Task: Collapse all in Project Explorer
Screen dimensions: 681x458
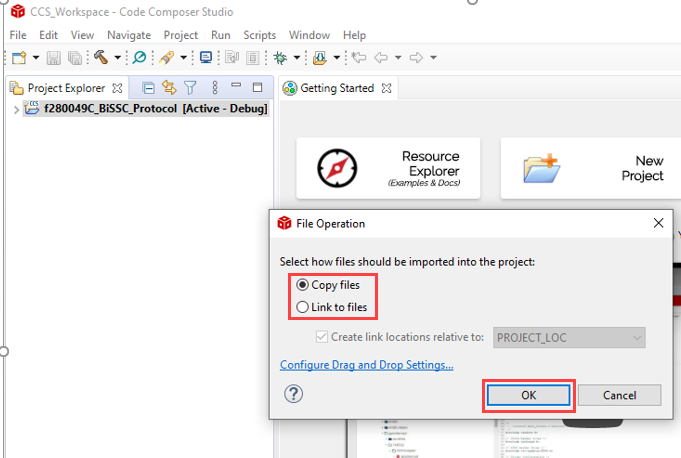Action: tap(148, 88)
